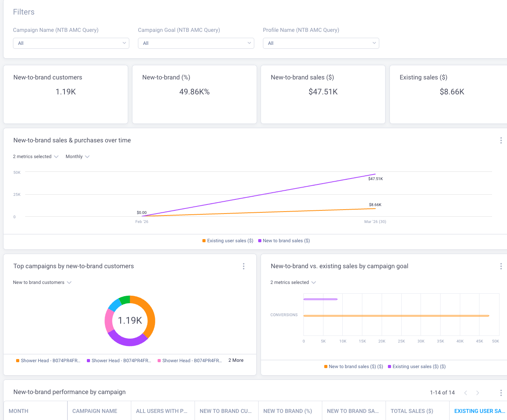Click the orange New to brand sales bar
This screenshot has width=507, height=420.
click(x=396, y=316)
